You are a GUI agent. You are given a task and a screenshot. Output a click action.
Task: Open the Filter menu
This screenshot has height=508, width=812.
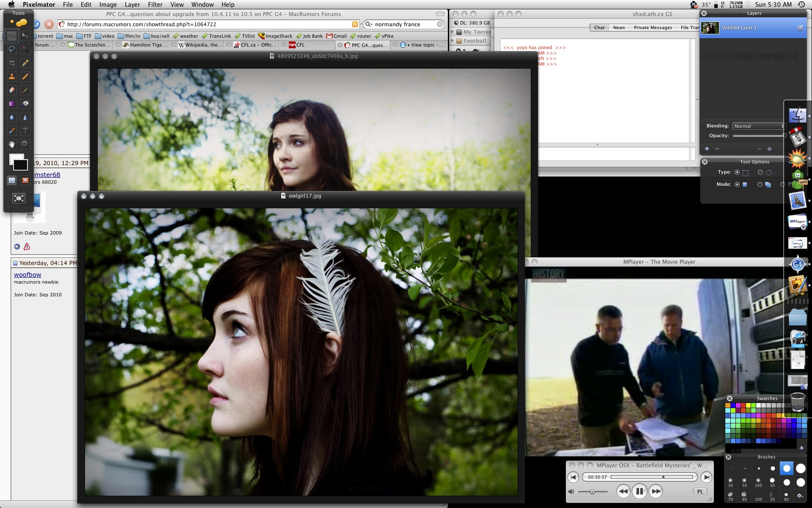(x=155, y=5)
